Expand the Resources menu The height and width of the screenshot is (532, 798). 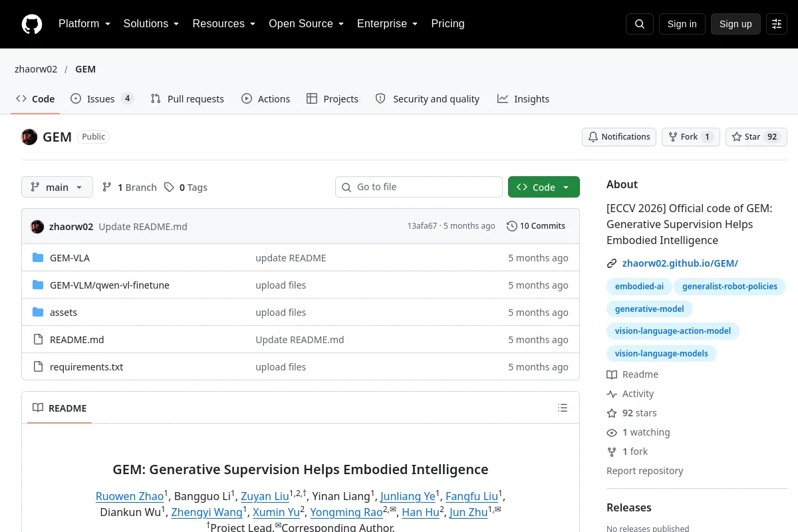point(224,24)
